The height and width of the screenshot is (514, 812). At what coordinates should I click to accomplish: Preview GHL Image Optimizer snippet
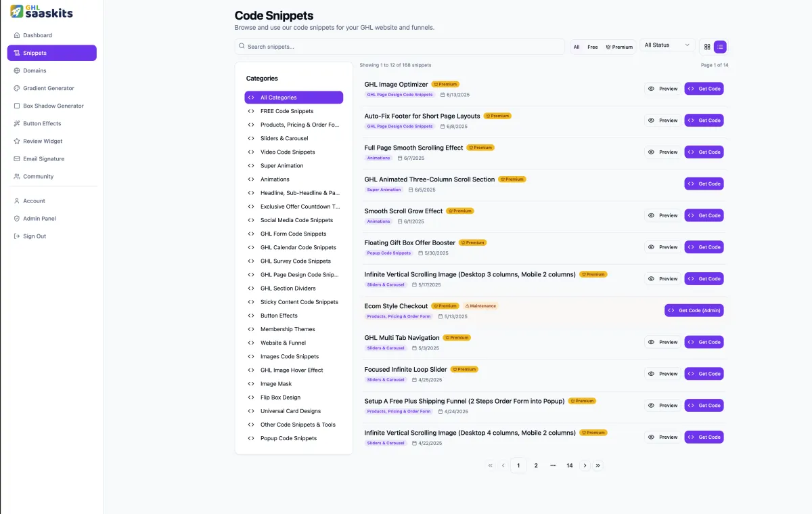click(x=662, y=89)
